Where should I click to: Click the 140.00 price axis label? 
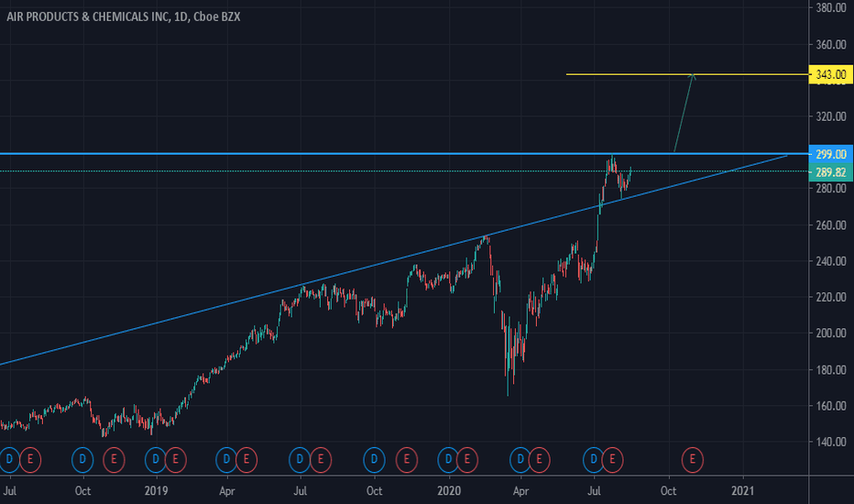point(831,442)
